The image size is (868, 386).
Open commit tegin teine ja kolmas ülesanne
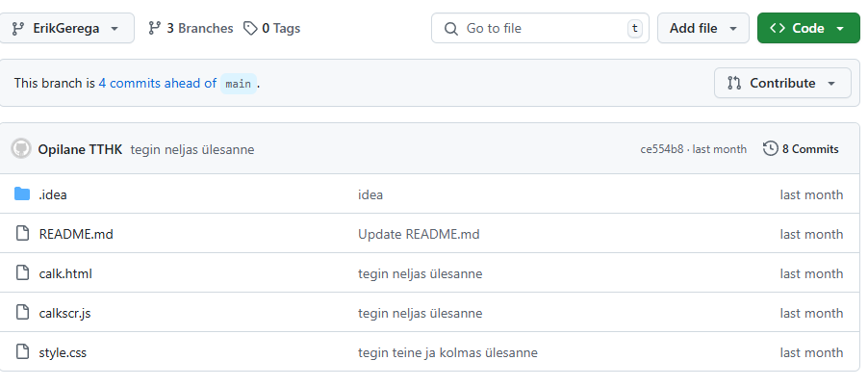(x=447, y=352)
